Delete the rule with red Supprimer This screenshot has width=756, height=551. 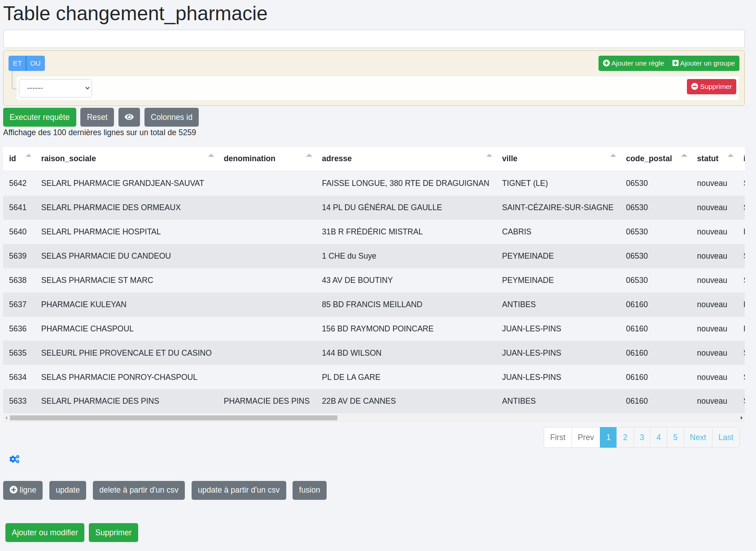[x=711, y=87]
